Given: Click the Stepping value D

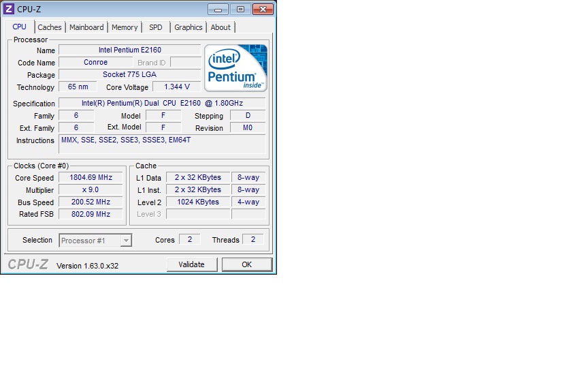Looking at the screenshot, I should (248, 116).
